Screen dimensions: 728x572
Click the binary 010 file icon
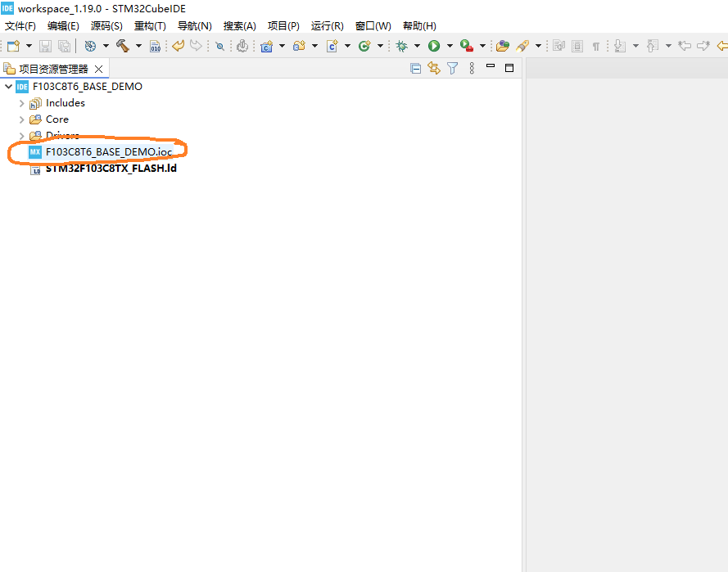[155, 47]
